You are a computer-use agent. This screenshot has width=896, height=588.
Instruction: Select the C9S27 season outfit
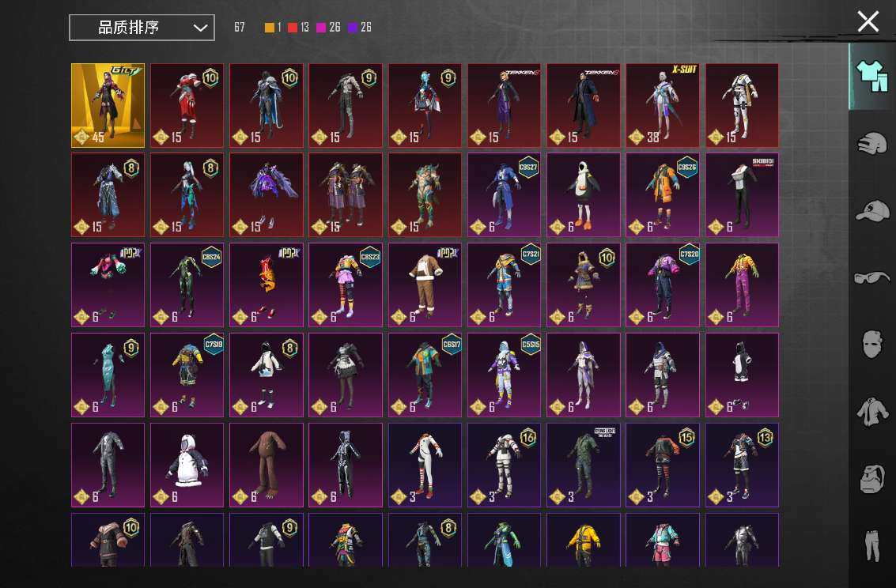505,195
